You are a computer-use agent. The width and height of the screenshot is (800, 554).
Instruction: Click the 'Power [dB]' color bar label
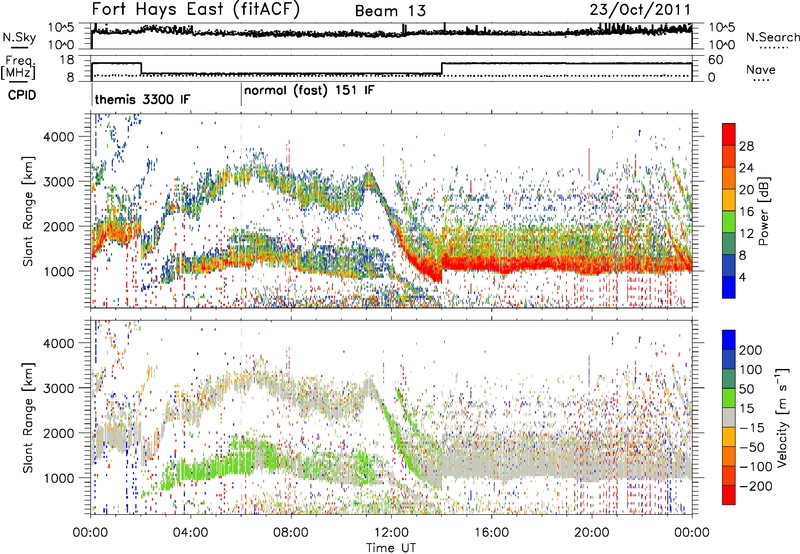pyautogui.click(x=765, y=211)
